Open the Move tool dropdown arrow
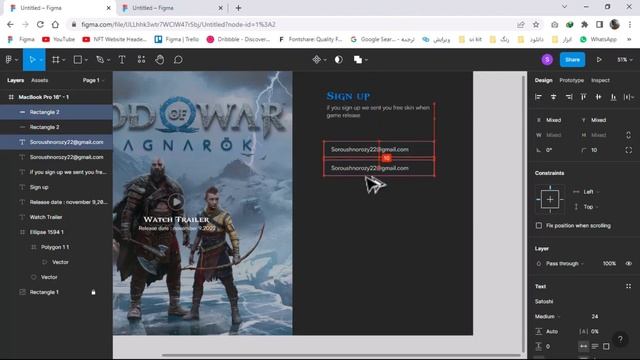640x360 pixels. tap(41, 60)
